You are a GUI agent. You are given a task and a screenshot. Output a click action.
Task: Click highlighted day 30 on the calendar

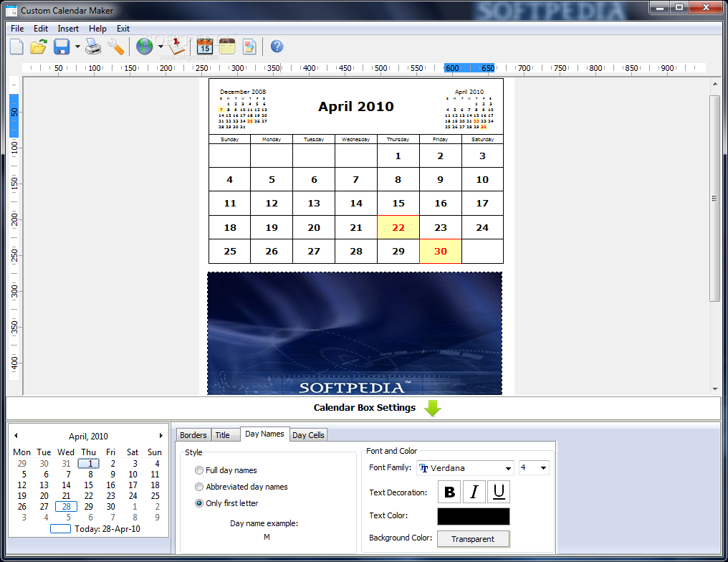(440, 252)
